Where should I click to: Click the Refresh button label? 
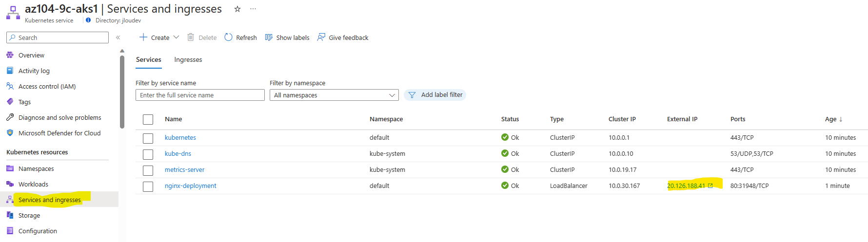pyautogui.click(x=246, y=37)
